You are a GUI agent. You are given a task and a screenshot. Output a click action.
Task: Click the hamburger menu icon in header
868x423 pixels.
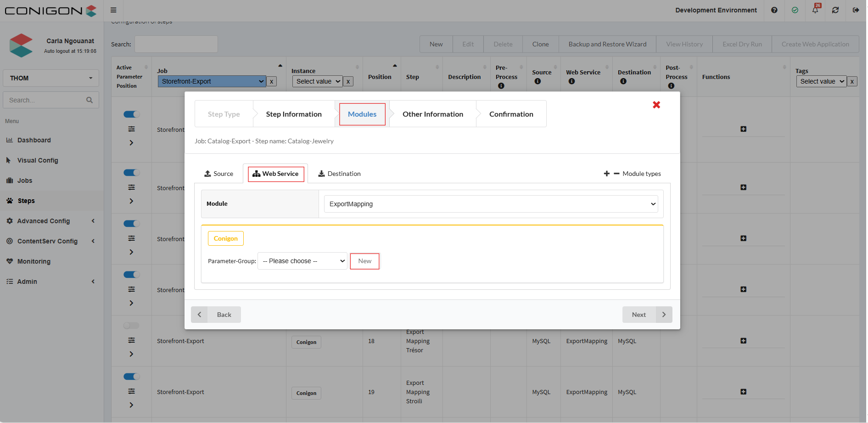[x=113, y=10]
